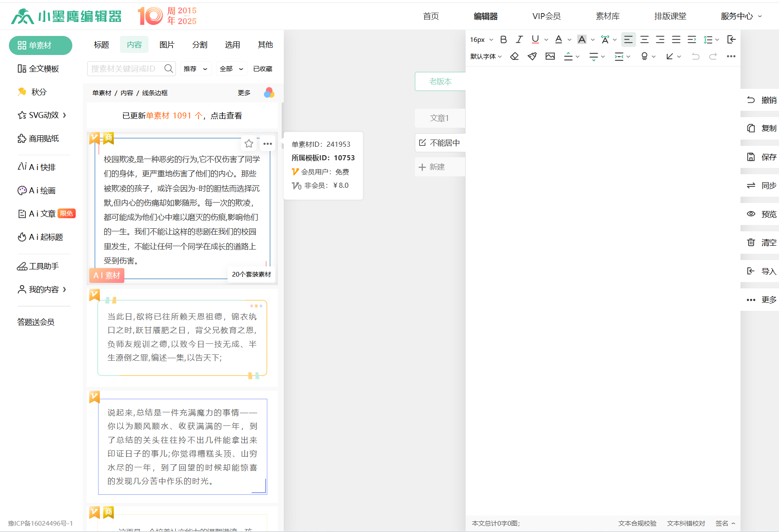Viewport: 779px width, 532px height.
Task: Favorite the first material with the star icon
Action: coord(249,144)
